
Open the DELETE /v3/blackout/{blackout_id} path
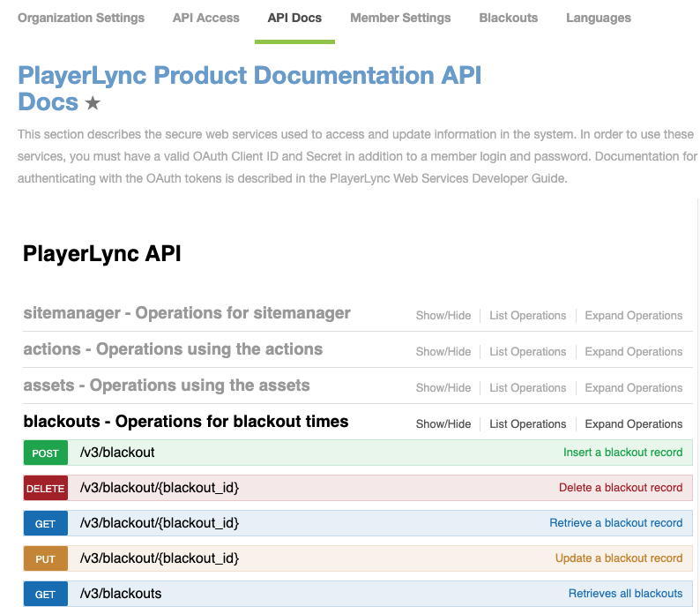point(160,488)
